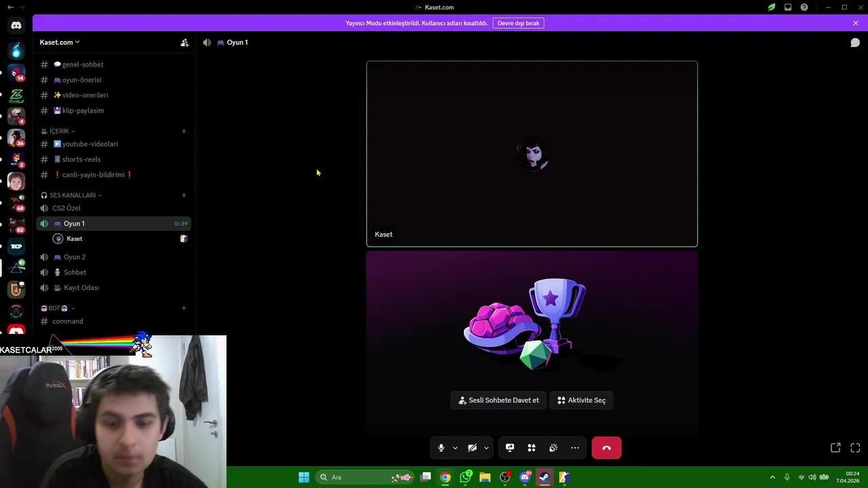Collapse SES KANALLARI category
The image size is (868, 488).
[71, 195]
